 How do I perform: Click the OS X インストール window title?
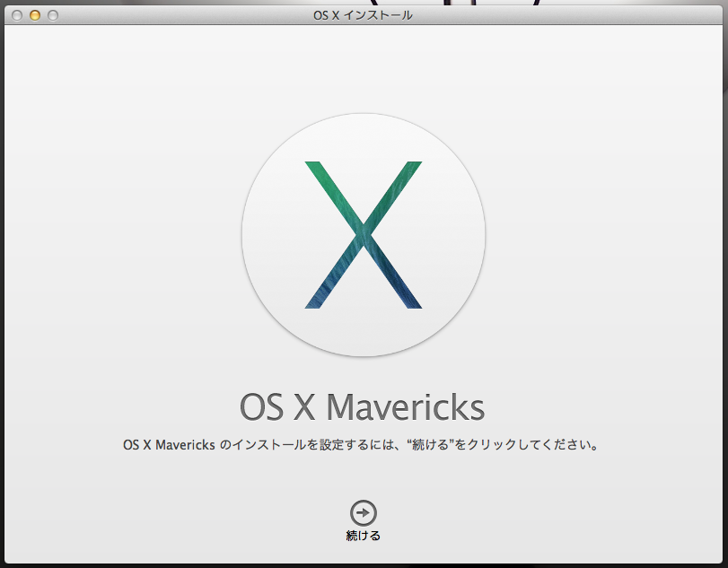363,15
